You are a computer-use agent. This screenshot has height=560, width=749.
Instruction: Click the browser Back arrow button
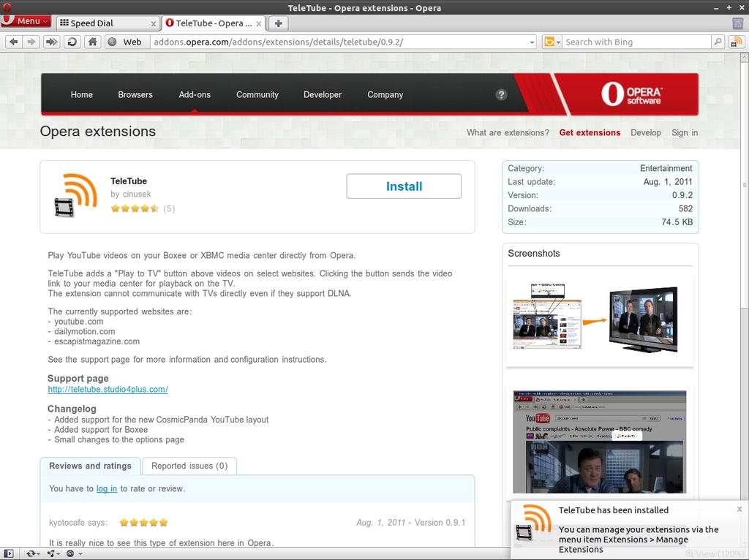pos(13,42)
